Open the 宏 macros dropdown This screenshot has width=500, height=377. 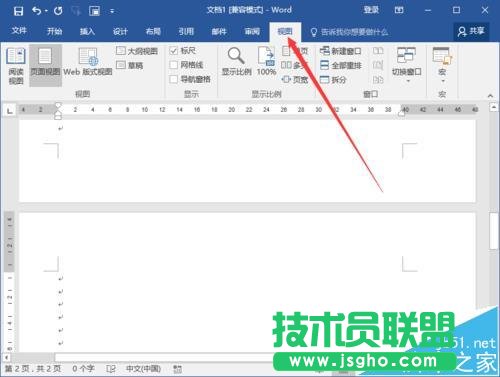point(442,65)
